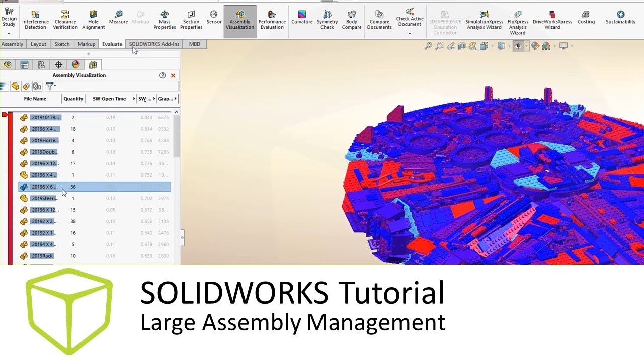Open SimulationXpress Analysis Wizard
The height and width of the screenshot is (362, 644).
484,20
